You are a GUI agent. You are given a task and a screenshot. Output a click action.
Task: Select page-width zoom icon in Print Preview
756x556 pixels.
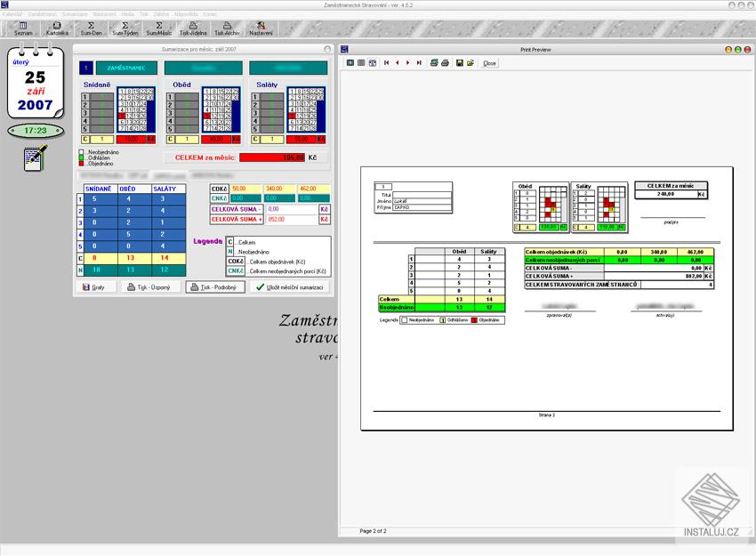click(x=373, y=62)
